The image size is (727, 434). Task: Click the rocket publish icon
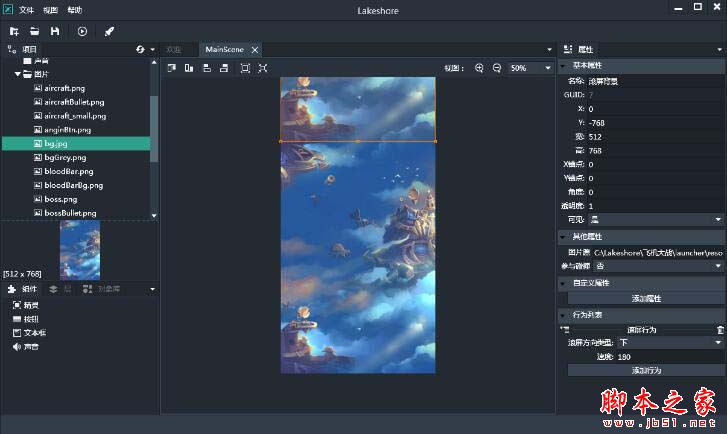coord(109,32)
